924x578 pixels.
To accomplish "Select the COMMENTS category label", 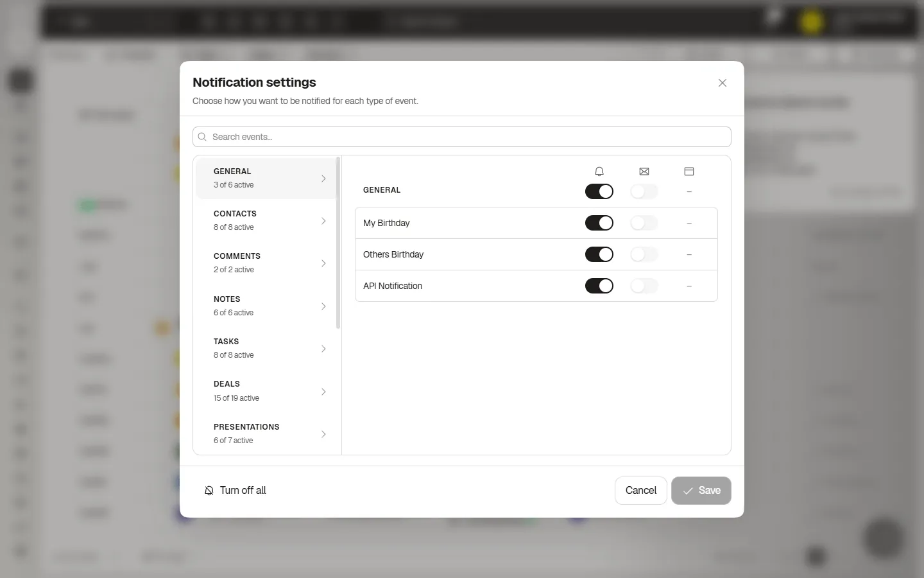I will 237,256.
